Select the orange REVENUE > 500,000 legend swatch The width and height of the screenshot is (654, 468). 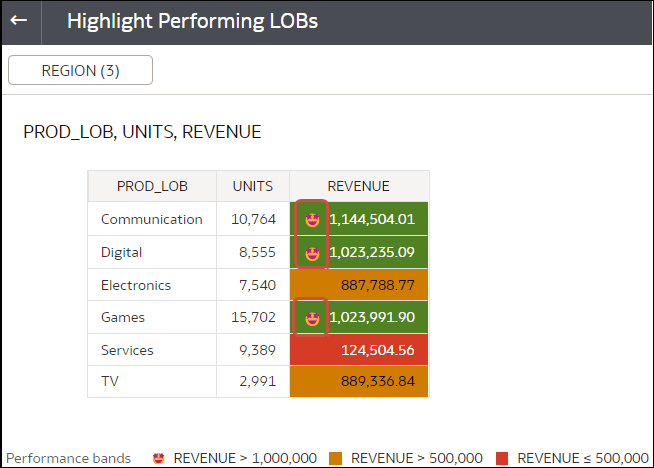coord(335,458)
